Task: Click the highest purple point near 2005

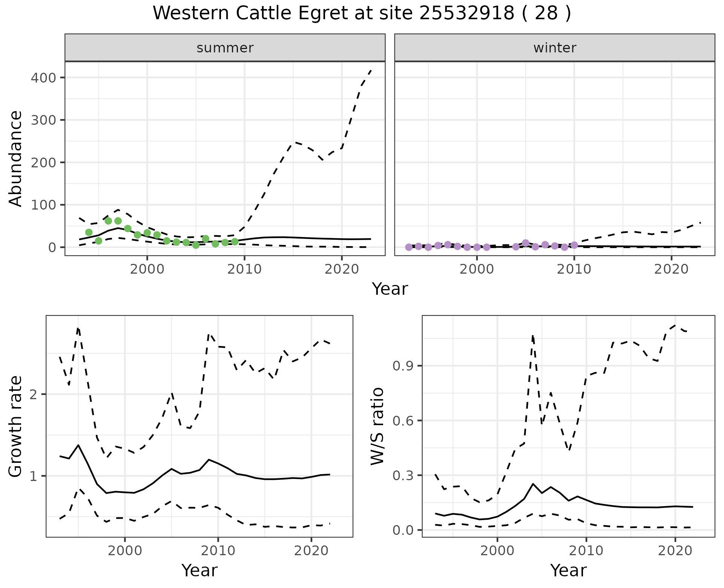Action: [x=526, y=243]
